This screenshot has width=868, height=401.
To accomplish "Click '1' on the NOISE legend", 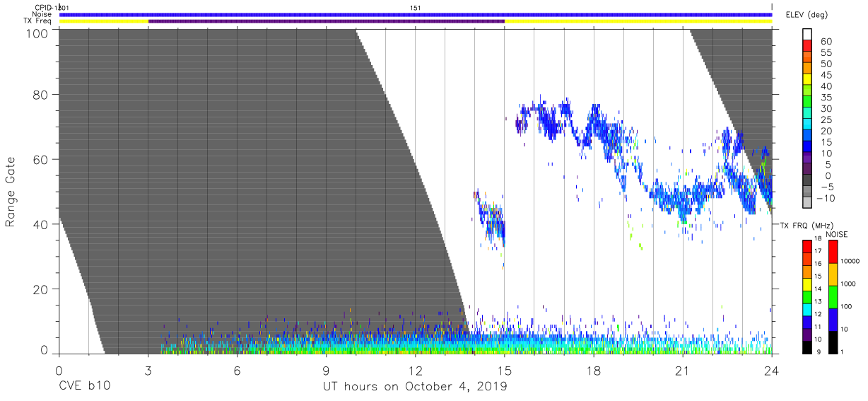I will [842, 351].
